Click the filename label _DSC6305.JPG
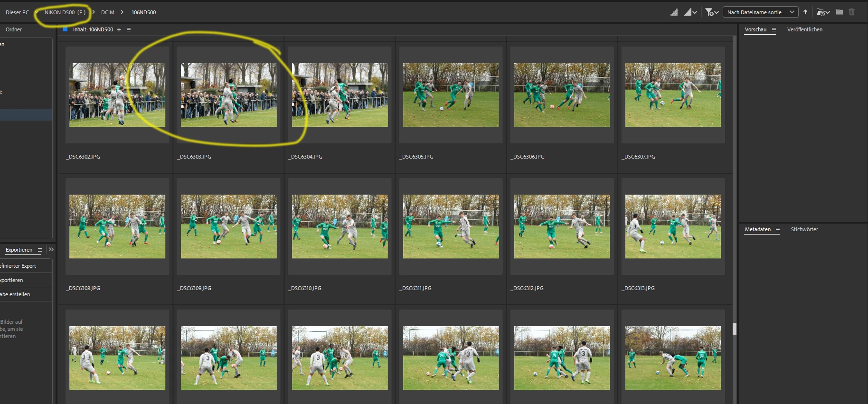The width and height of the screenshot is (868, 404). [x=416, y=157]
